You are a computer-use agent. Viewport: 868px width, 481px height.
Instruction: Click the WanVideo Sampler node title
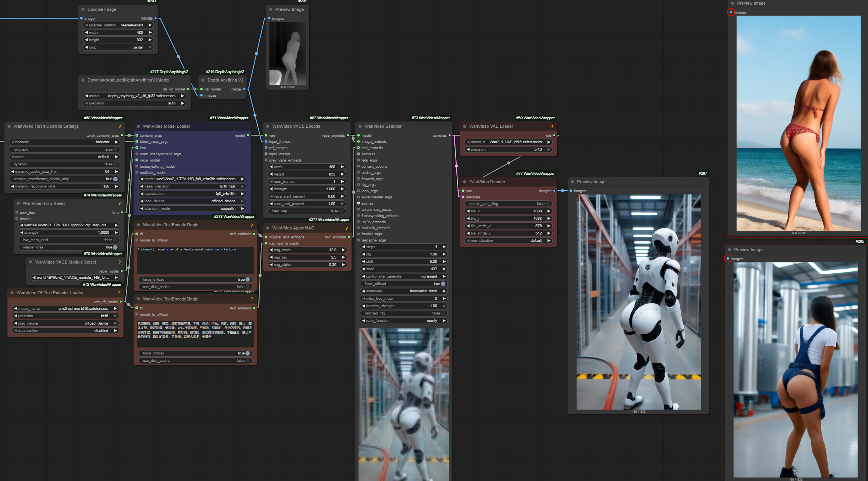[383, 127]
